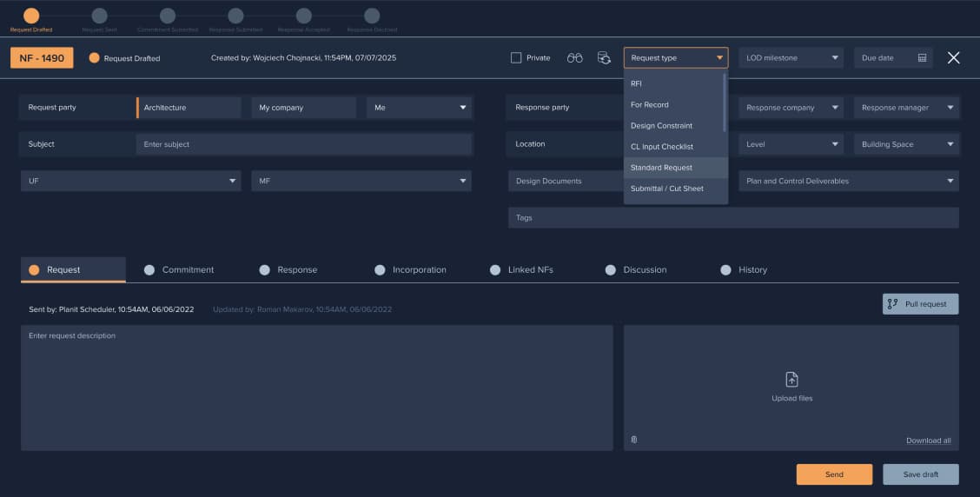This screenshot has height=497, width=980.
Task: Open the LOD milestone dropdown
Action: [791, 57]
